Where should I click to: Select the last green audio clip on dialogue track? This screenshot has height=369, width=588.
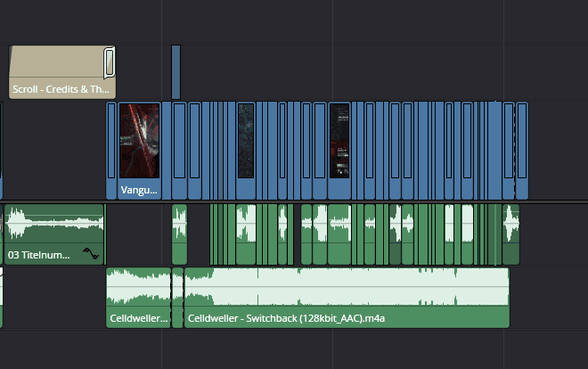tap(510, 234)
